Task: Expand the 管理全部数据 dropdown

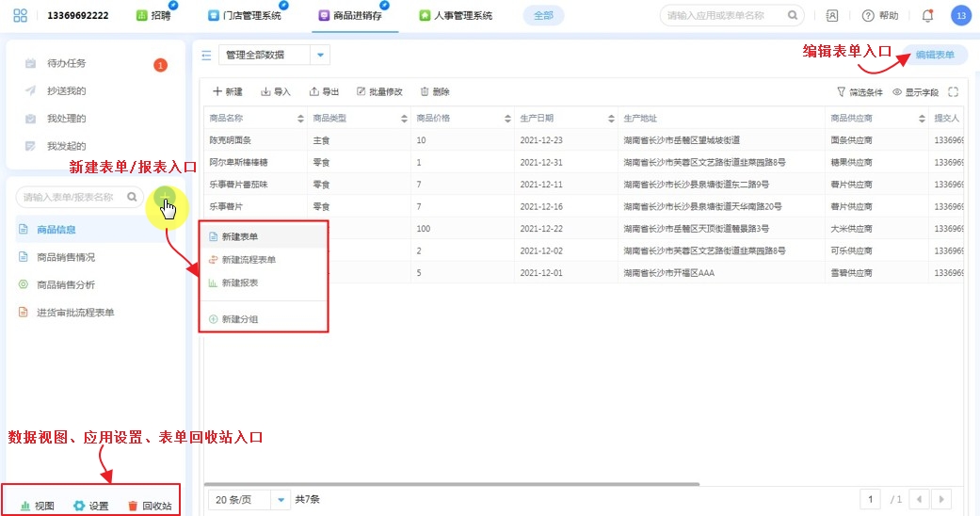Action: click(321, 56)
